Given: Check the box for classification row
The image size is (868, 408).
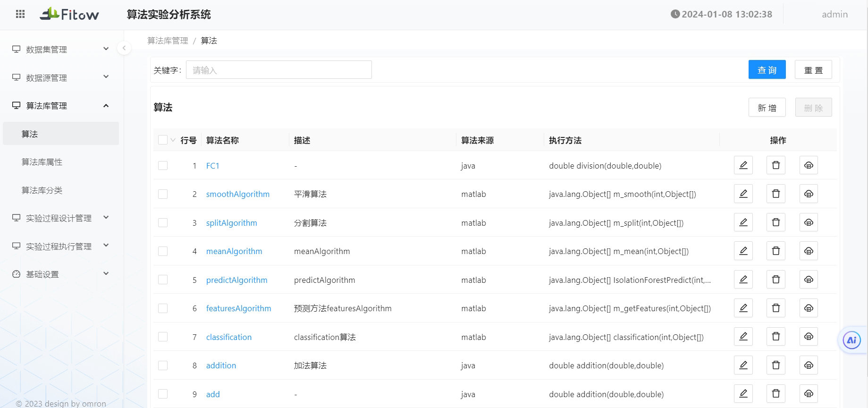Looking at the screenshot, I should coord(163,337).
